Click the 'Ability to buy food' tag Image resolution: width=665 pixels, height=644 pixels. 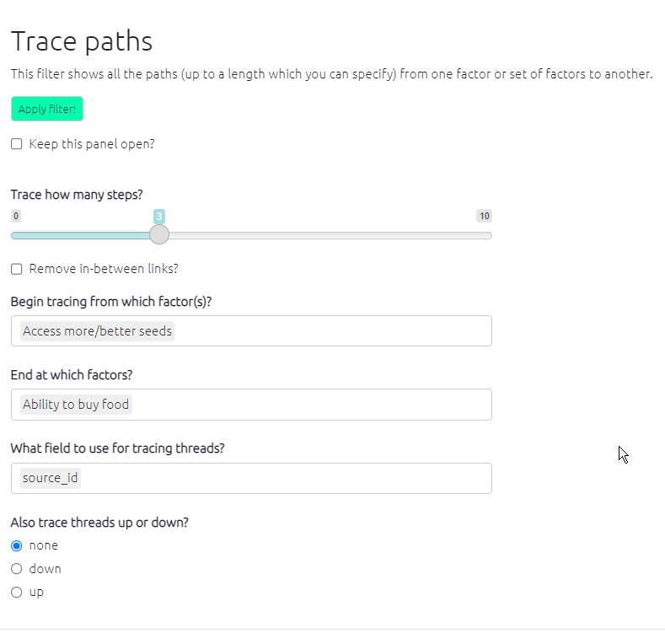coord(76,405)
